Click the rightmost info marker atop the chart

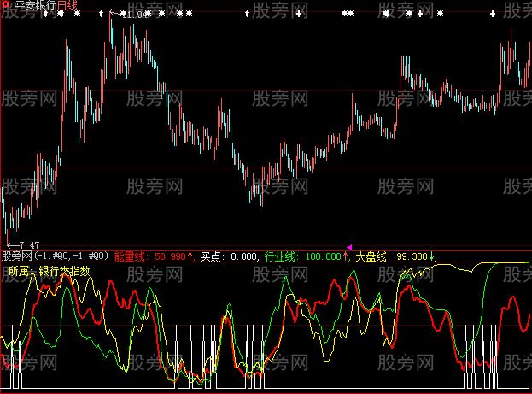(x=494, y=15)
